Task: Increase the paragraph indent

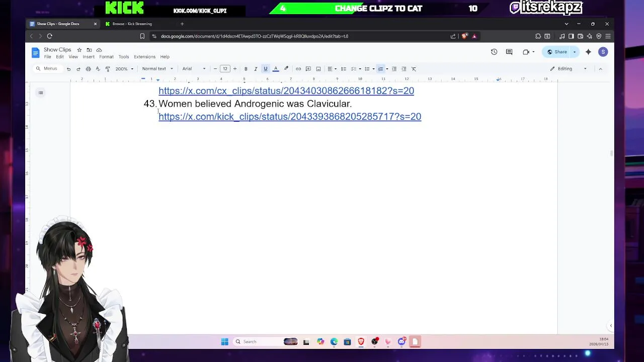Action: tap(404, 69)
